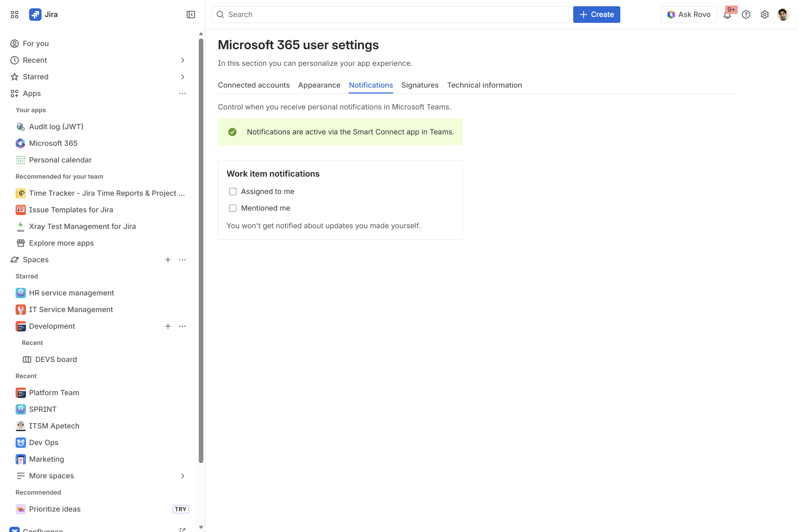Add item with the Development plus icon
Image resolution: width=798 pixels, height=532 pixels.
pyautogui.click(x=168, y=326)
